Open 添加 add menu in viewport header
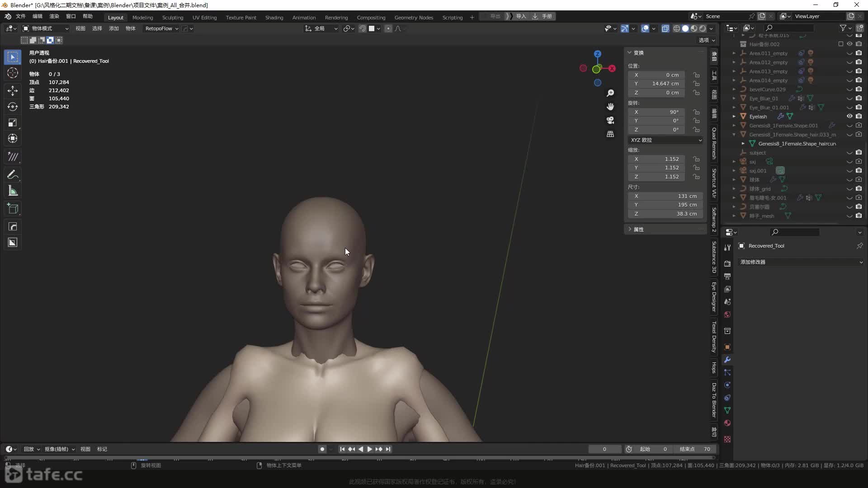868x488 pixels. (114, 28)
